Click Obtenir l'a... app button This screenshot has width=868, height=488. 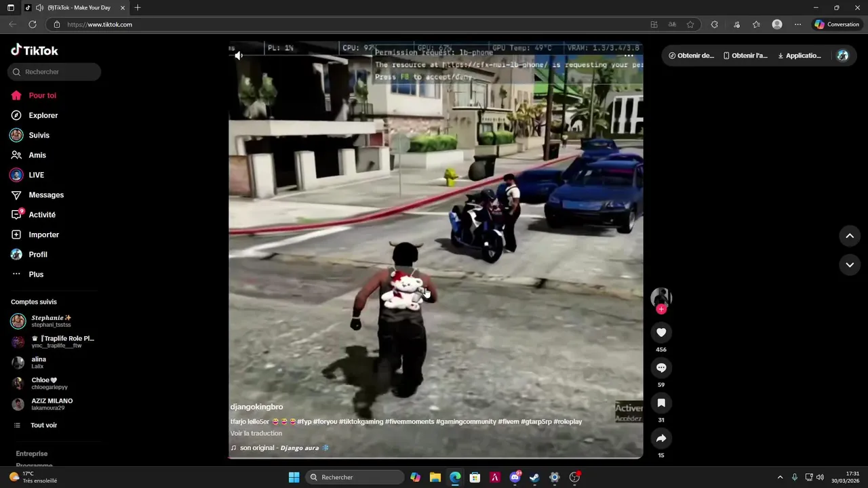pos(745,56)
